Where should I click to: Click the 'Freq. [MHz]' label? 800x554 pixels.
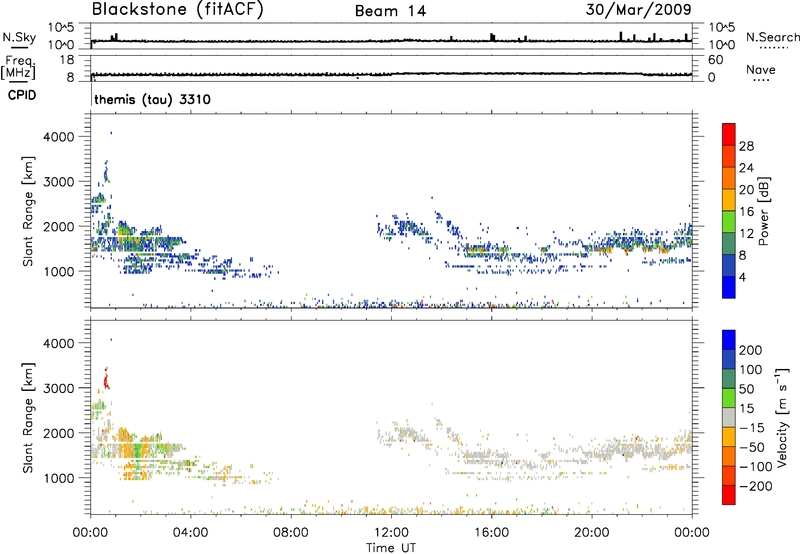pyautogui.click(x=18, y=67)
